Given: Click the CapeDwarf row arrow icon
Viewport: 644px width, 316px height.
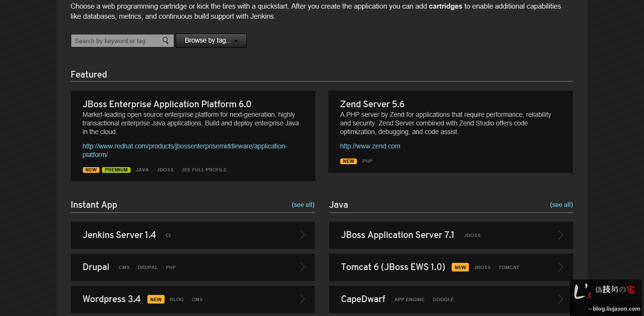Looking at the screenshot, I should 561,299.
